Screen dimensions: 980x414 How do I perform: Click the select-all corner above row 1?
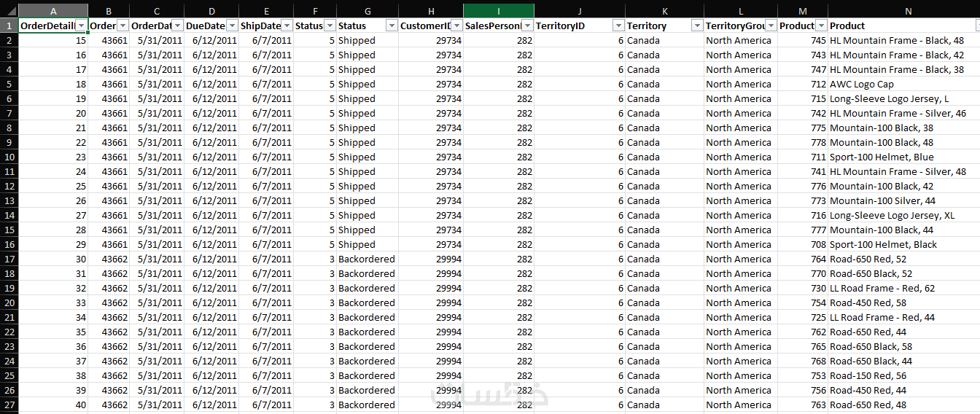tap(9, 11)
